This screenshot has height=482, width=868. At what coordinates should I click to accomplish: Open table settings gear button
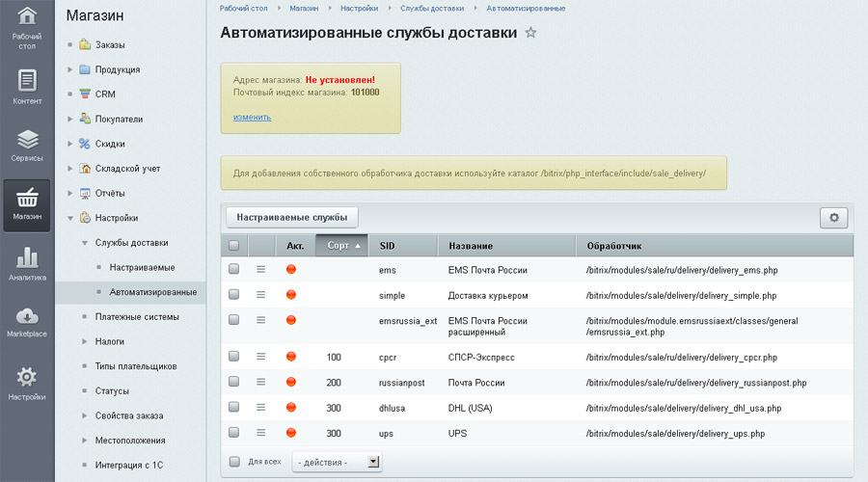pyautogui.click(x=833, y=218)
